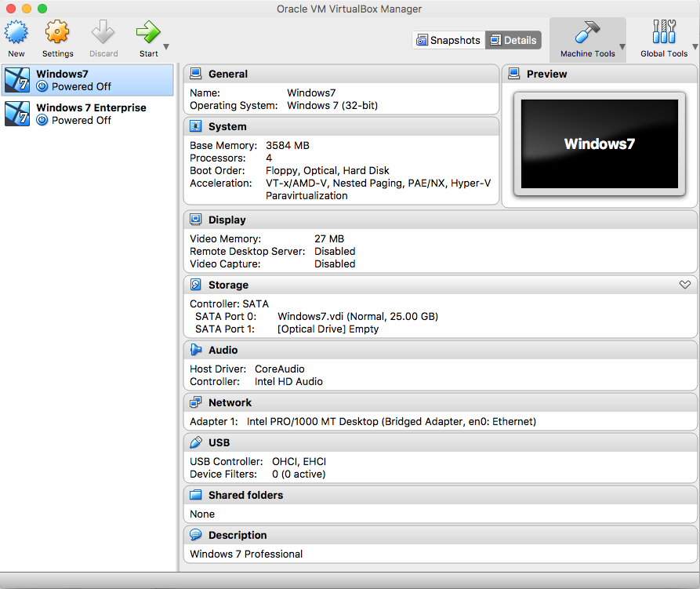This screenshot has width=700, height=589.
Task: Open Machine Tools hammer icon
Action: 586,34
